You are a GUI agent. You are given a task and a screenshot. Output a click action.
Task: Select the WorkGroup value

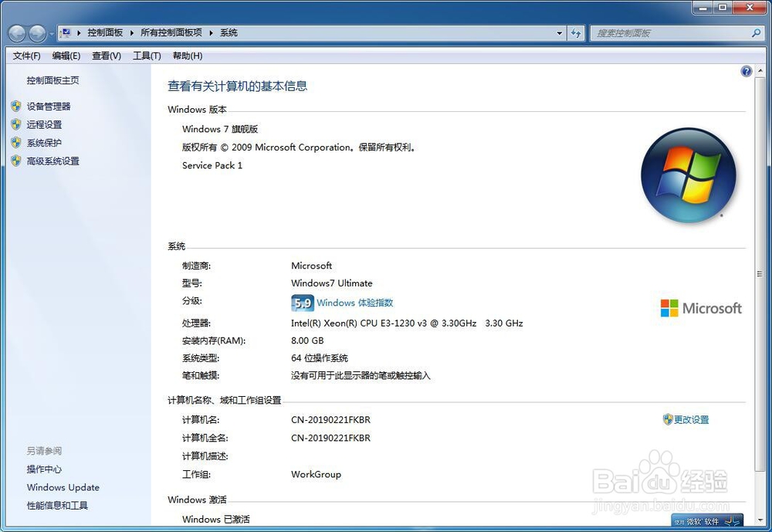coord(316,474)
